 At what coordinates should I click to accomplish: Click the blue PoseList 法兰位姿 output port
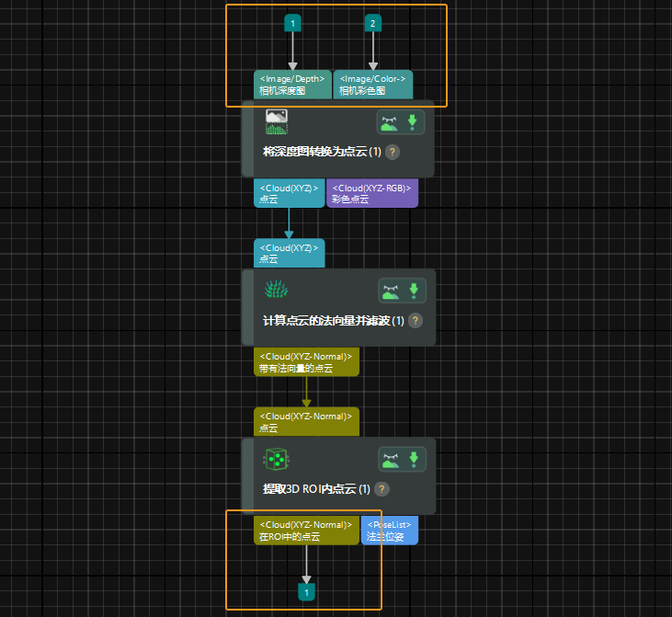pyautogui.click(x=389, y=531)
